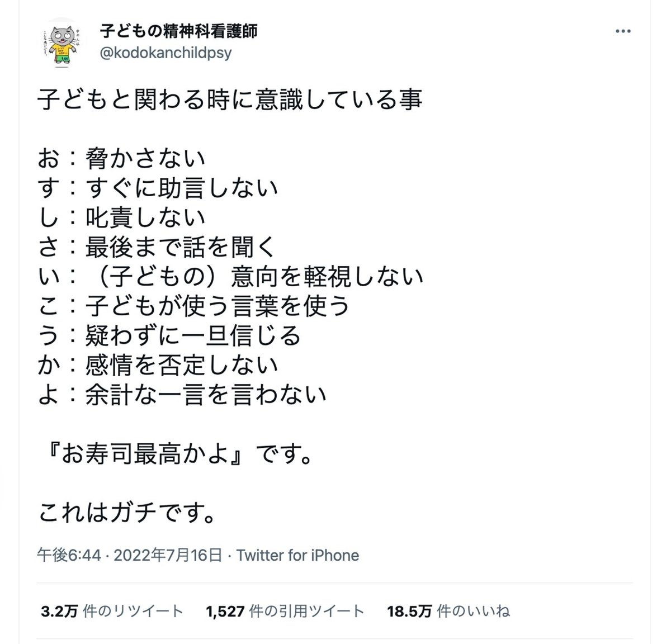
Task: View the 3.2万 件のリツイート list
Action: 112,611
